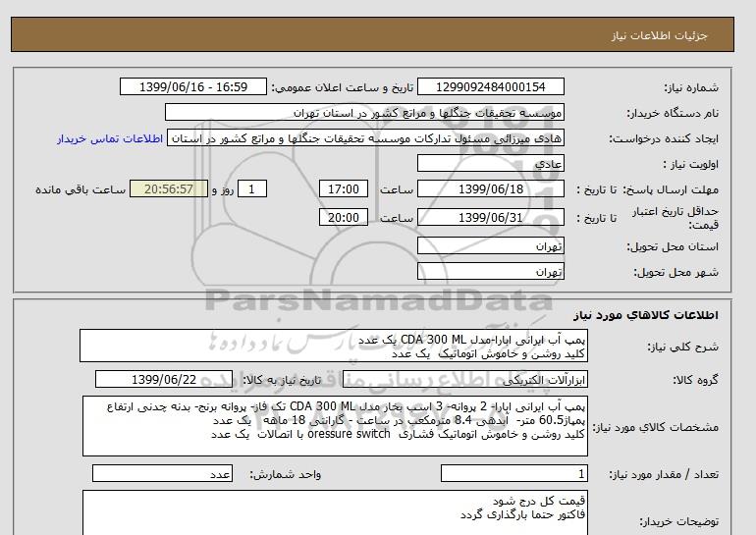Screen dimensions: 756x535
Task: Click the label 'شرح کلی نیاز:'
Action: point(682,347)
